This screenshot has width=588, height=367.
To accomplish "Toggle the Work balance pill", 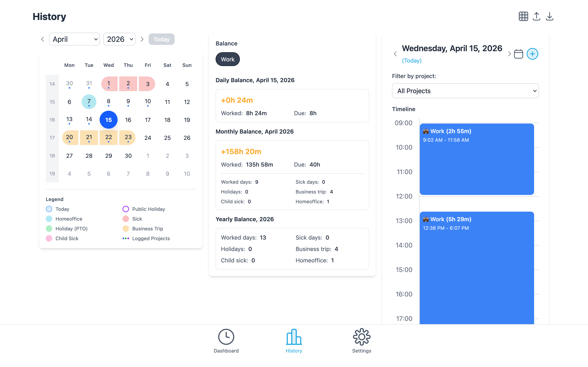I will 227,59.
